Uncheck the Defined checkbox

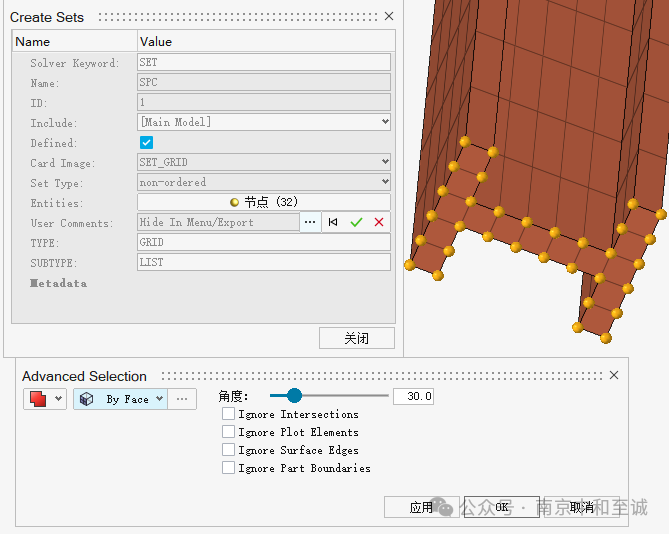coord(146,142)
